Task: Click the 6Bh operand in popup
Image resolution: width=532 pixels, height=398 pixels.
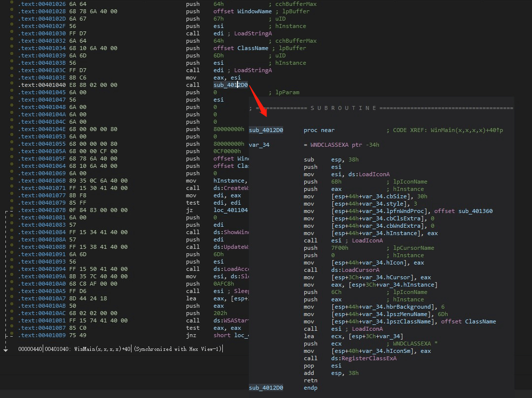Action: [x=336, y=182]
